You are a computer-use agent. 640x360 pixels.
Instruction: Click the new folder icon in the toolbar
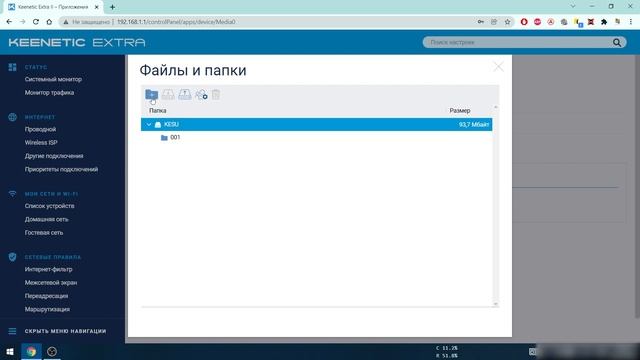pos(151,95)
